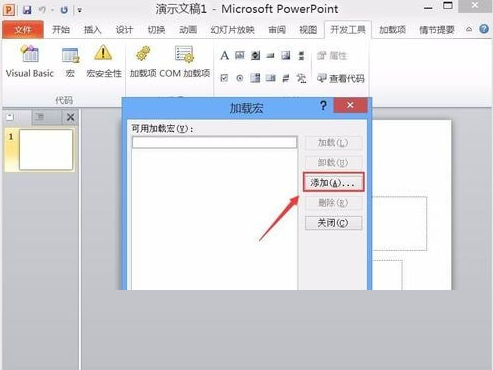This screenshot has width=493, height=370.
Task: Minimize the ribbon with caret icon
Action: (469, 29)
